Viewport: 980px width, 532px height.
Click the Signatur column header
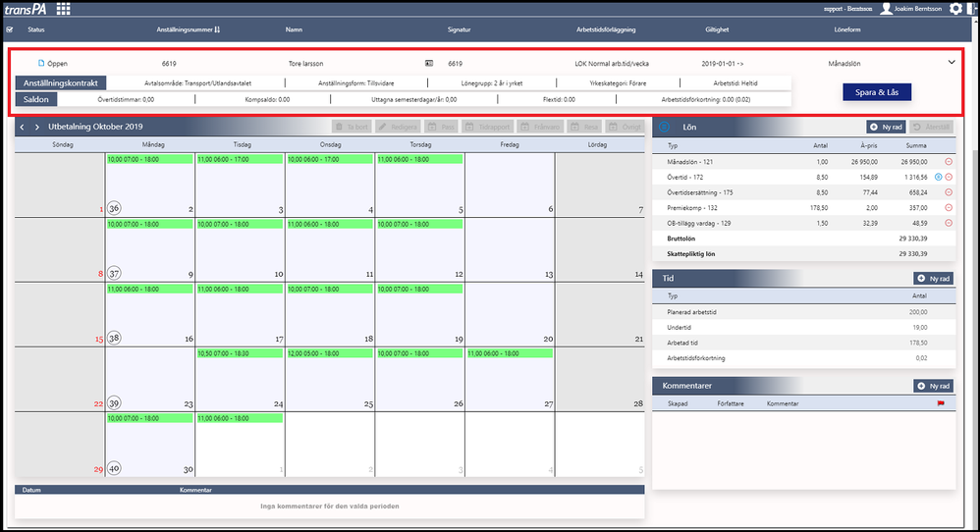459,29
